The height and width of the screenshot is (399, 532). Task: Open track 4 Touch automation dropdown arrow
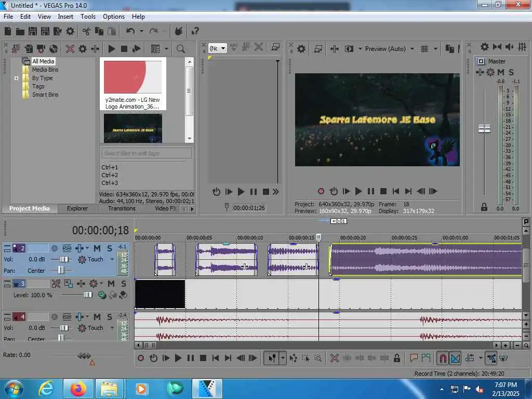pyautogui.click(x=112, y=328)
